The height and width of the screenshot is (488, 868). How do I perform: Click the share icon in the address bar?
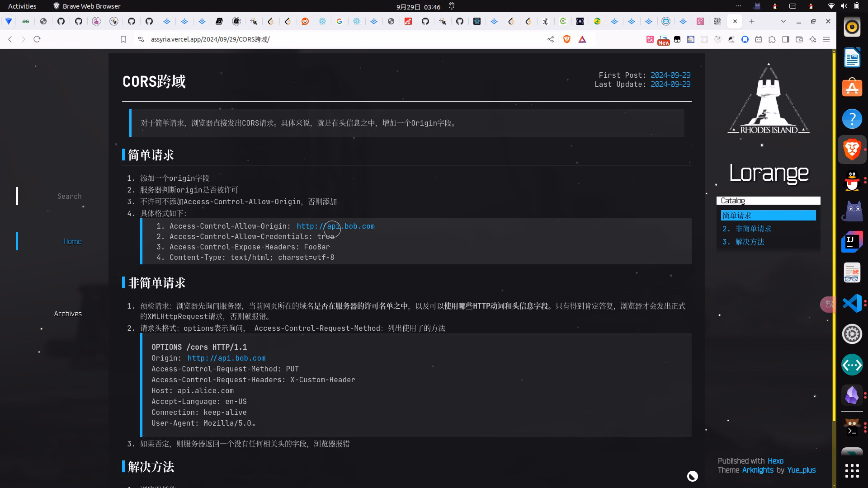coord(551,39)
